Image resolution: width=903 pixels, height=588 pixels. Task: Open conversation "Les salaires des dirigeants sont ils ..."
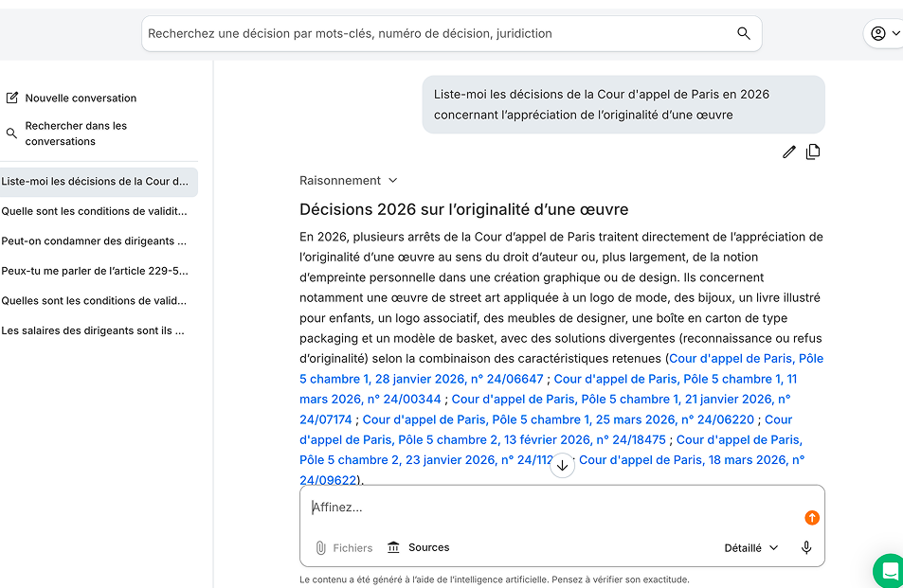(x=93, y=330)
